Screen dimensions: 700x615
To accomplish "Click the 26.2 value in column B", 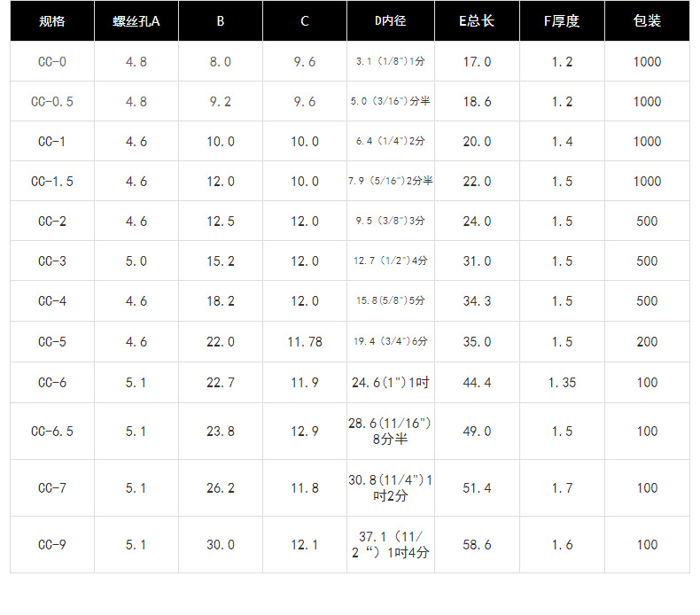I will (221, 488).
